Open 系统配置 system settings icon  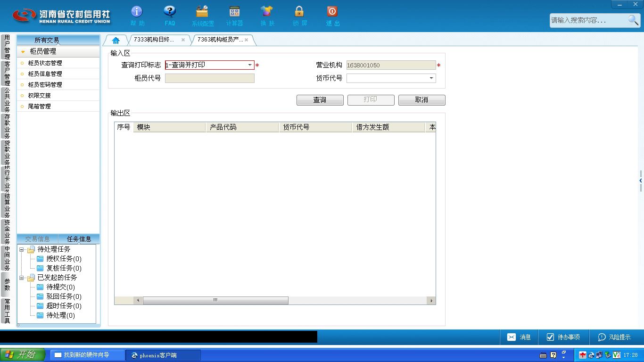point(202,11)
